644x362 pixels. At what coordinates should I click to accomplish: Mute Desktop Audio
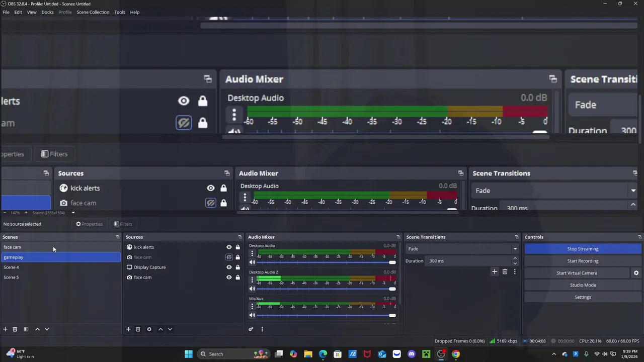(x=252, y=262)
